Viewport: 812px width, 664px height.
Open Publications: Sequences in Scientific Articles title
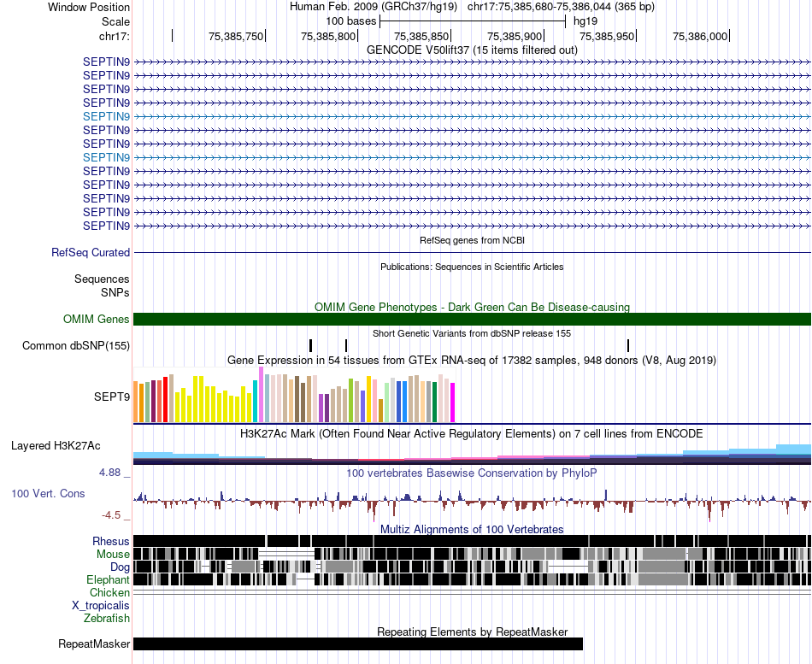point(472,267)
